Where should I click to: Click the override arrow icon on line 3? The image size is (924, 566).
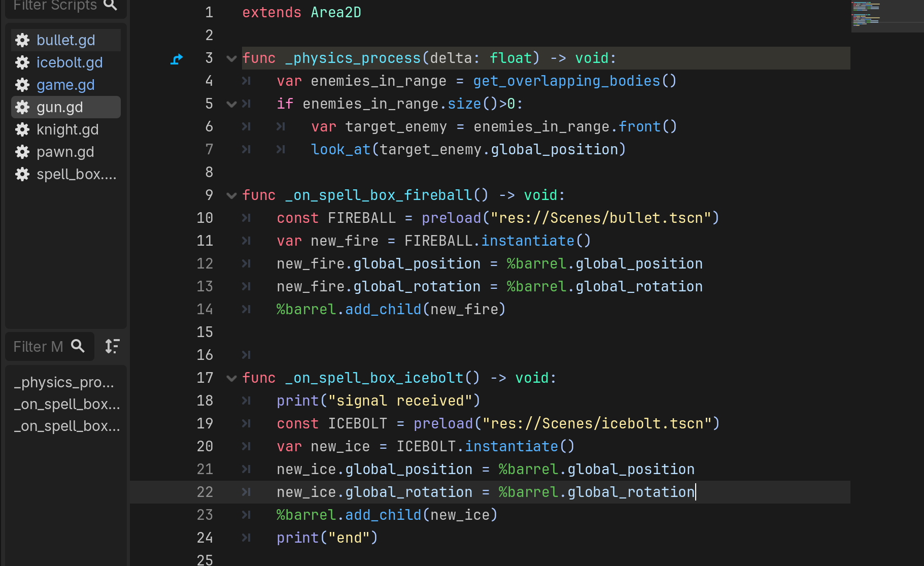(x=177, y=59)
